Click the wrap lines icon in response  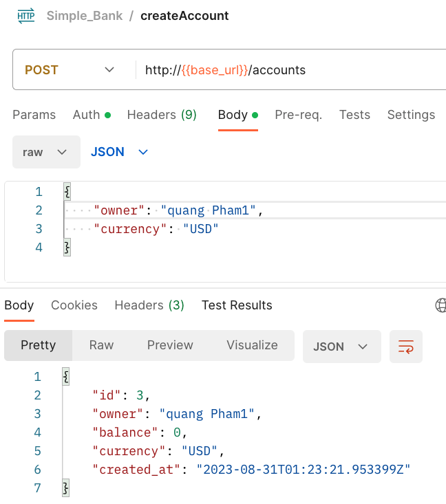405,347
